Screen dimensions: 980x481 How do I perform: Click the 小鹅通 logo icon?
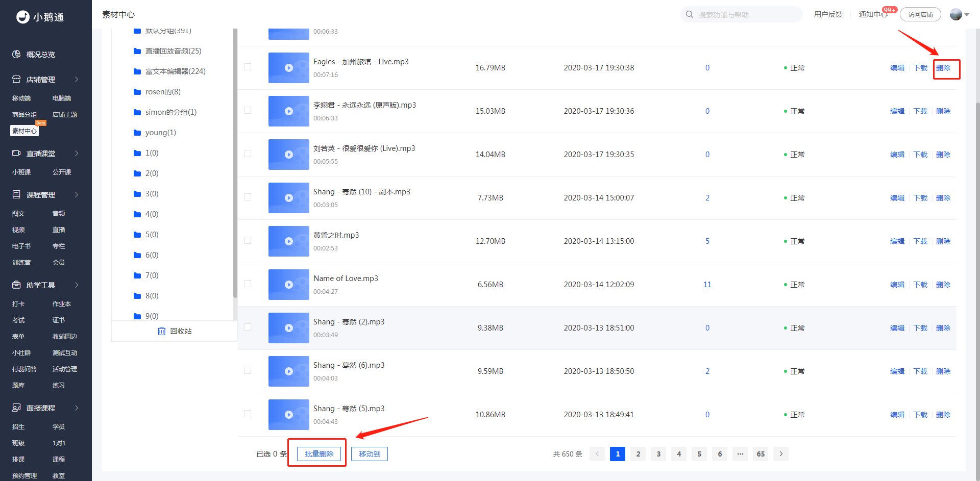click(x=23, y=17)
